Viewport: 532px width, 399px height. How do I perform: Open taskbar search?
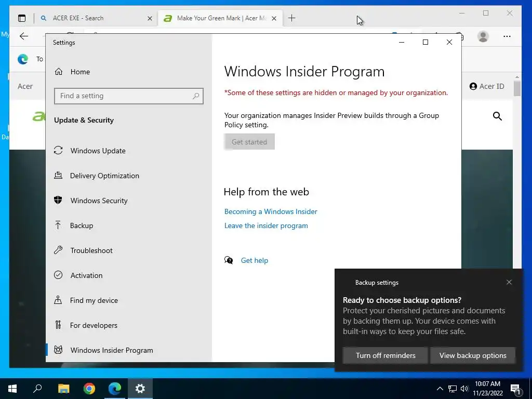coord(37,389)
